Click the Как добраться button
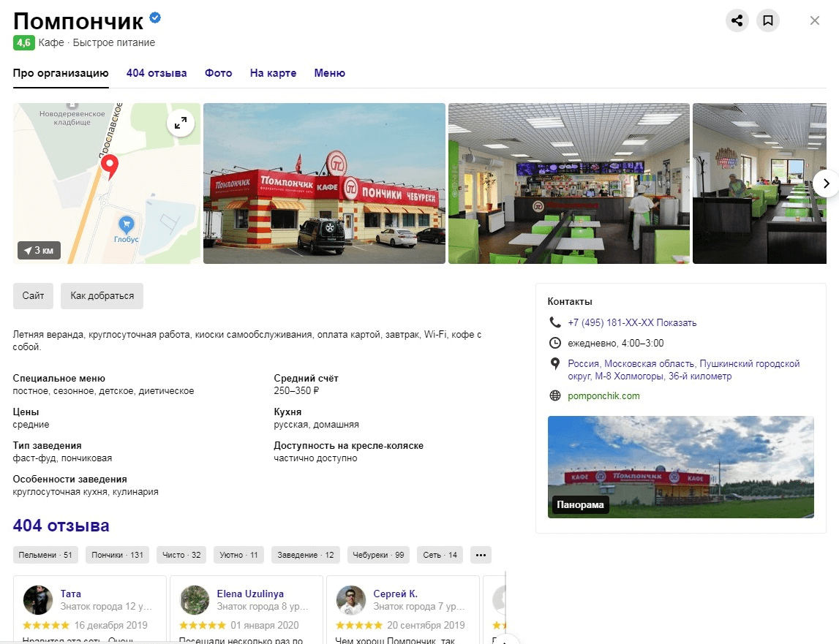 pyautogui.click(x=102, y=296)
